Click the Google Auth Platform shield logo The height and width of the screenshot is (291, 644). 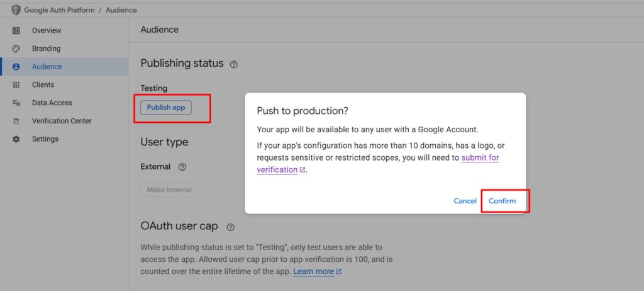pyautogui.click(x=16, y=10)
